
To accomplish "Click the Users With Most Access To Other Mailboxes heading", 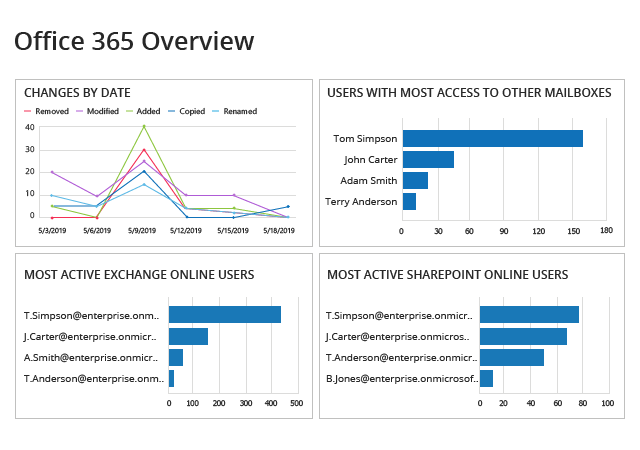I will pos(469,93).
